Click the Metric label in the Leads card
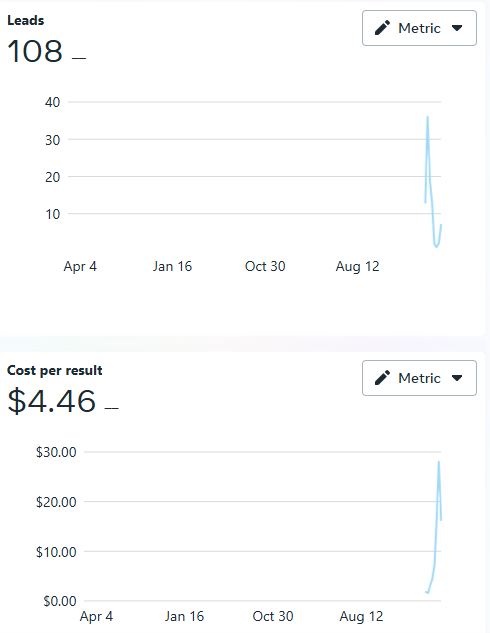Viewport: 490px width, 633px height. tap(419, 28)
